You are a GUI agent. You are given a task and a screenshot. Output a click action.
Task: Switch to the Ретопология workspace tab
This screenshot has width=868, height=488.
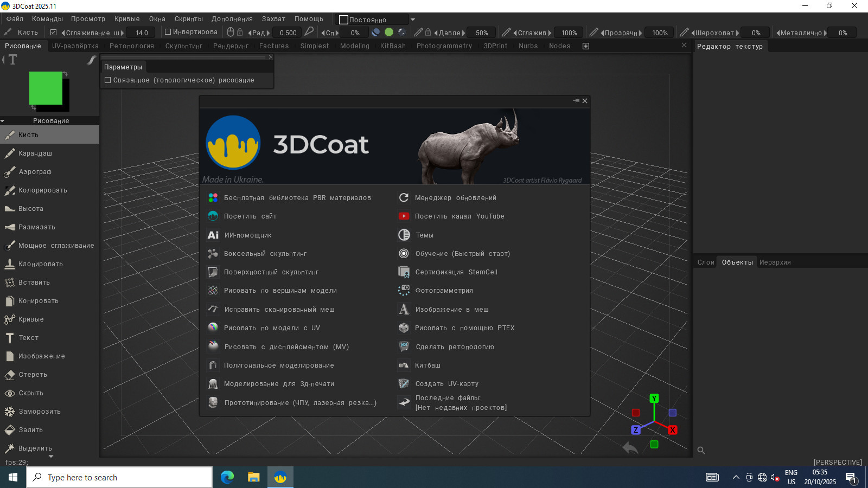point(131,46)
